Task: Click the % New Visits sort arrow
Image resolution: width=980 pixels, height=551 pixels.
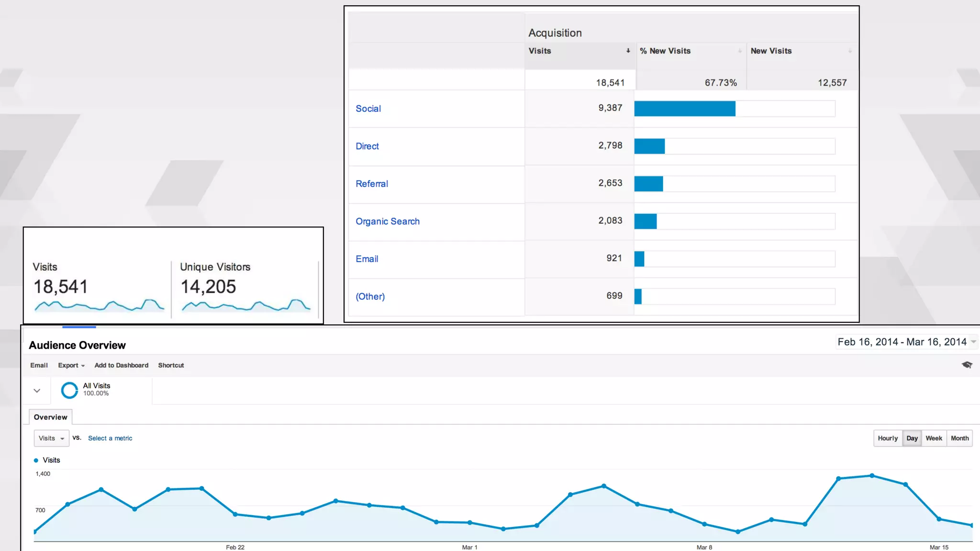Action: [739, 51]
